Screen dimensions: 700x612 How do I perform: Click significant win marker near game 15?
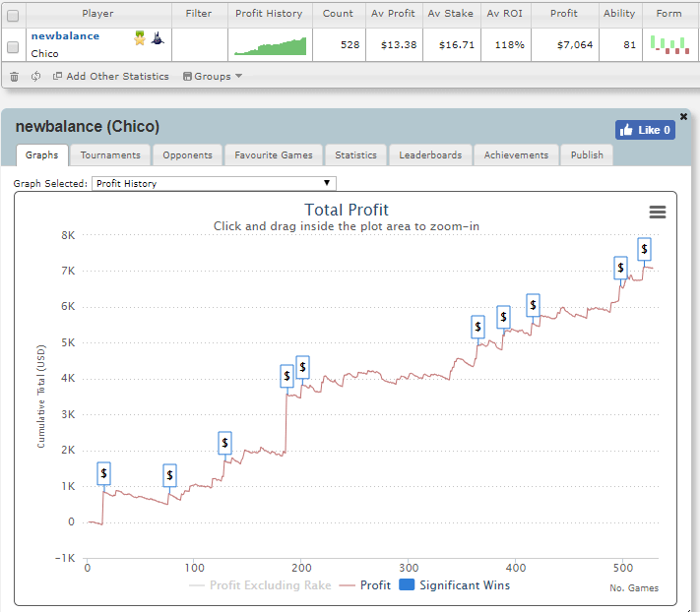point(103,473)
